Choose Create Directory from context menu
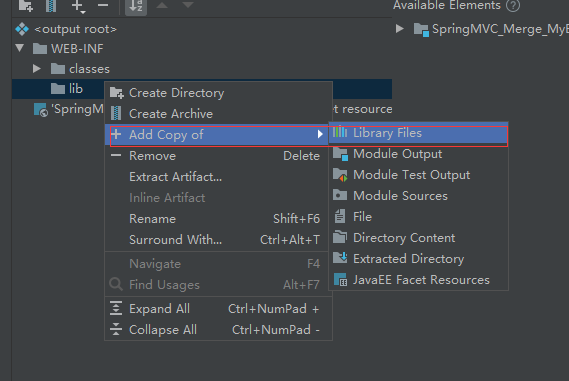Image resolution: width=569 pixels, height=381 pixels. (218, 93)
